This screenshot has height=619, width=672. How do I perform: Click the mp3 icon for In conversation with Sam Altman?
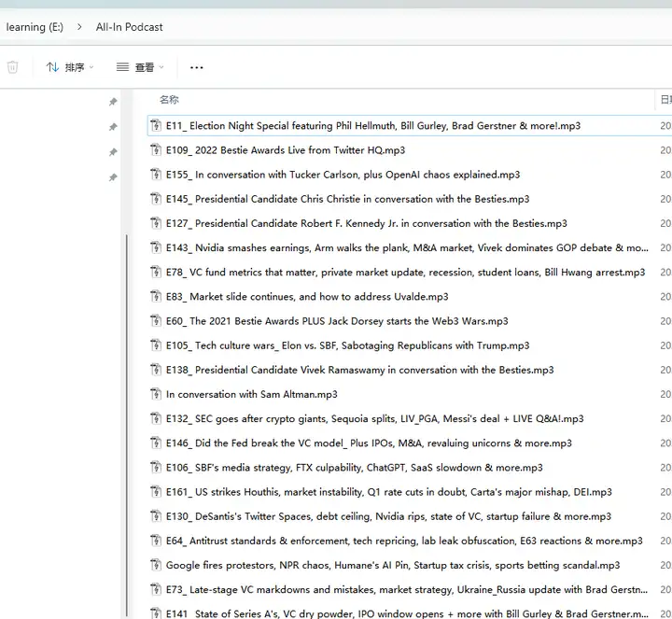156,394
